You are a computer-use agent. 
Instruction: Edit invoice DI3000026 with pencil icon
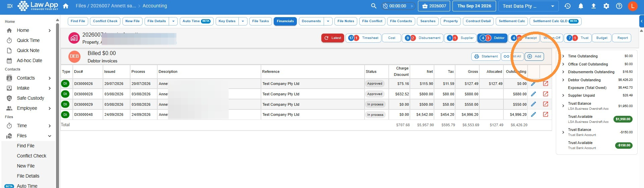[x=533, y=84]
